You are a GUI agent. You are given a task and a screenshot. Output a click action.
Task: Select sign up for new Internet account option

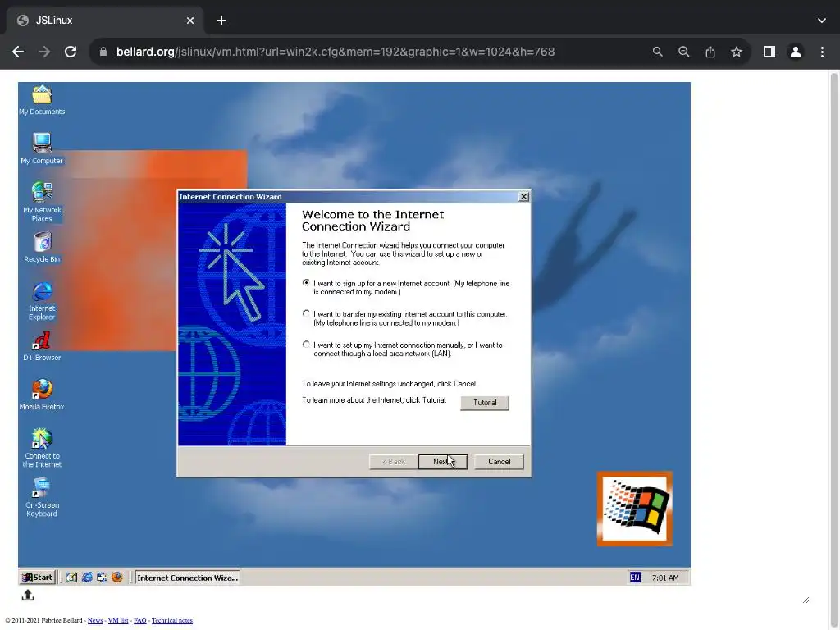(306, 282)
